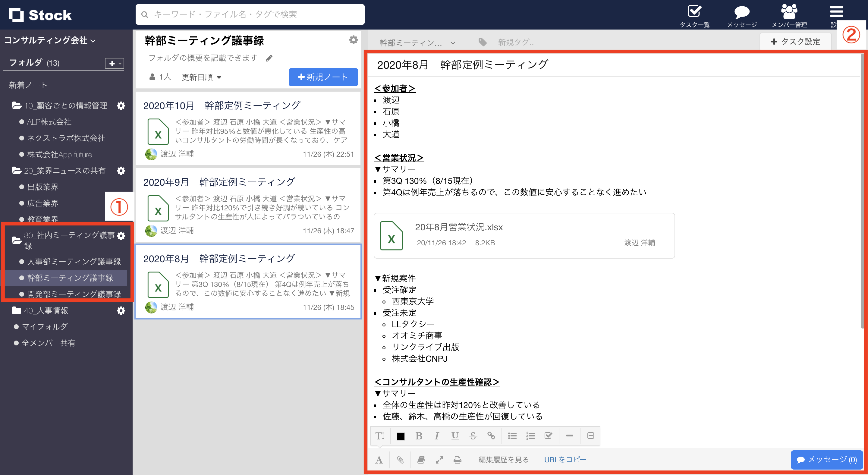
Task: Insert a bulleted list
Action: tap(512, 436)
